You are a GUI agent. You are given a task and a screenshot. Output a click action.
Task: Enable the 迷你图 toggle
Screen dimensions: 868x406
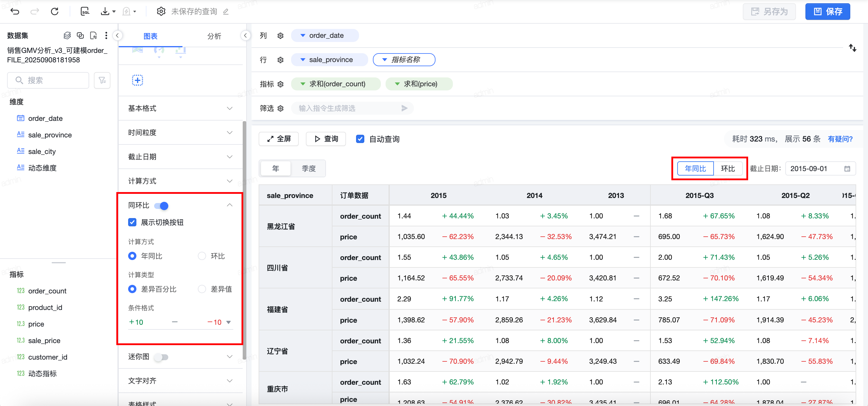[x=161, y=357]
